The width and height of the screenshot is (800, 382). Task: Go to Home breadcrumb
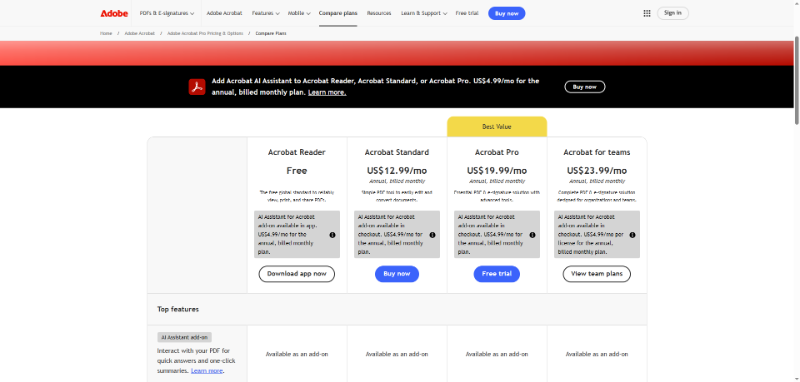click(x=106, y=33)
